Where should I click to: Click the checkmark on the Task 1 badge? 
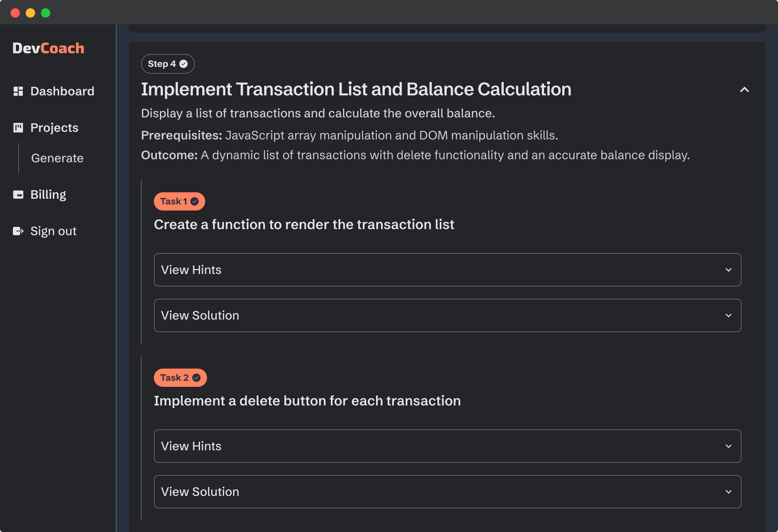click(x=194, y=201)
